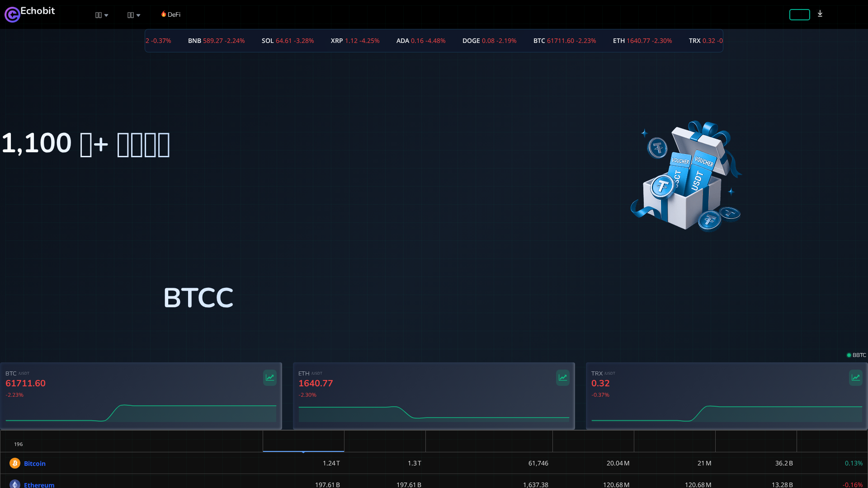Click Ethereum's -0.16% change value
This screenshot has height=488, width=868.
(x=853, y=485)
